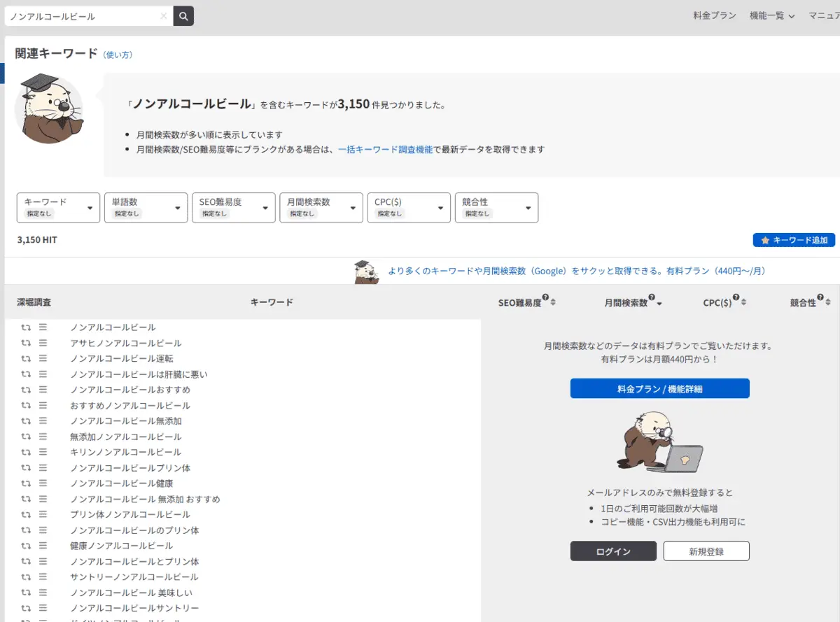The height and width of the screenshot is (622, 840).
Task: Click the magnifying glass search icon
Action: (x=183, y=15)
